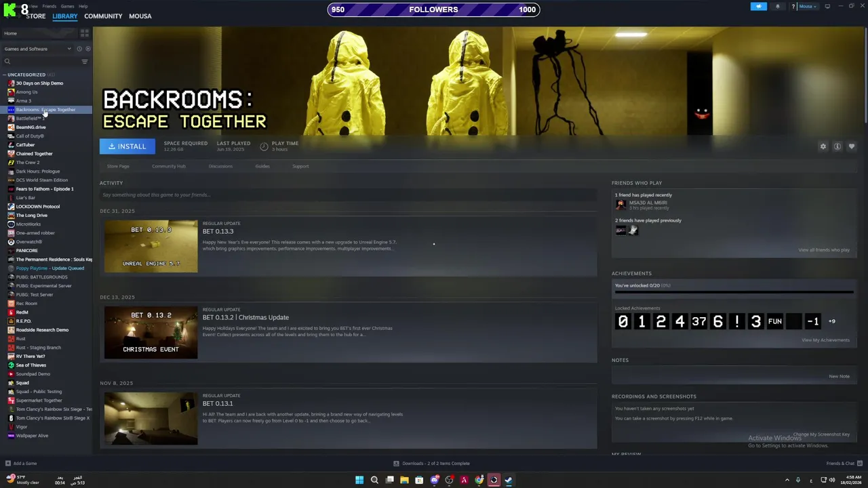
Task: Select Among Us in the library list
Action: point(27,92)
